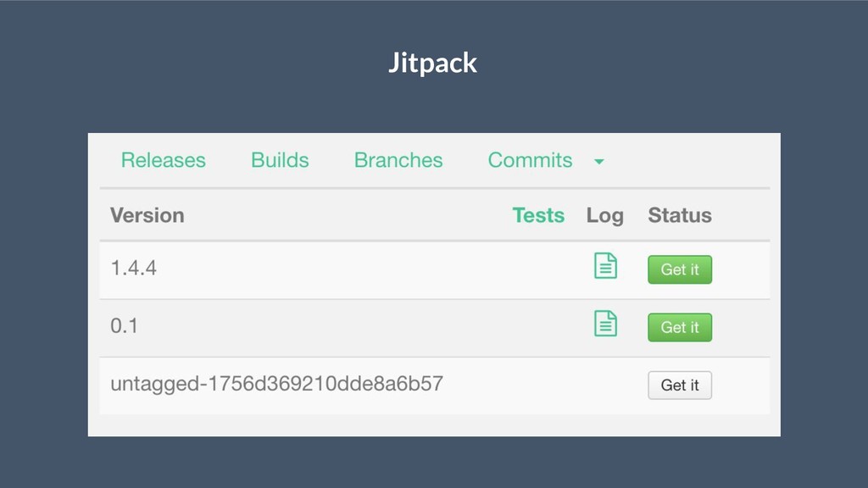The image size is (868, 488).
Task: Click the empty Tests cell in 1.4.4 row
Action: tap(538, 270)
